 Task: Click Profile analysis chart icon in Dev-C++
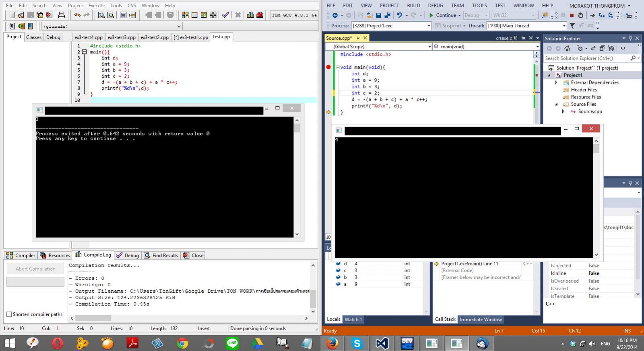pyautogui.click(x=250, y=15)
